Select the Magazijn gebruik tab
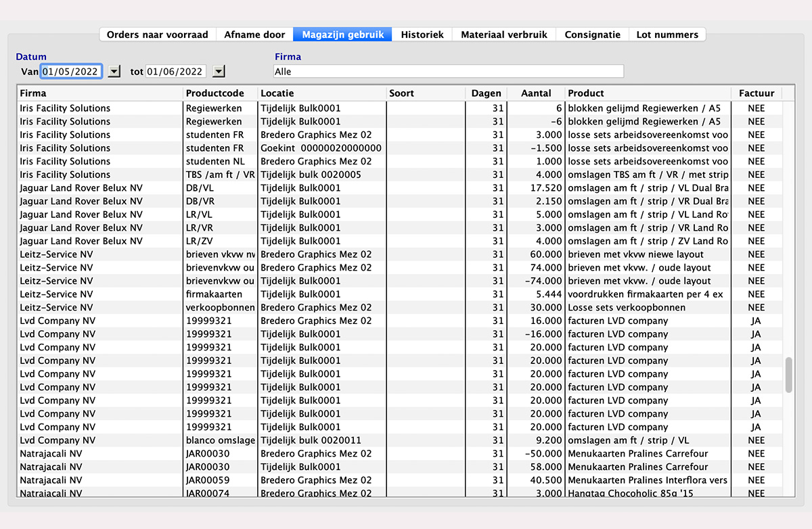The image size is (812, 529). 342,34
